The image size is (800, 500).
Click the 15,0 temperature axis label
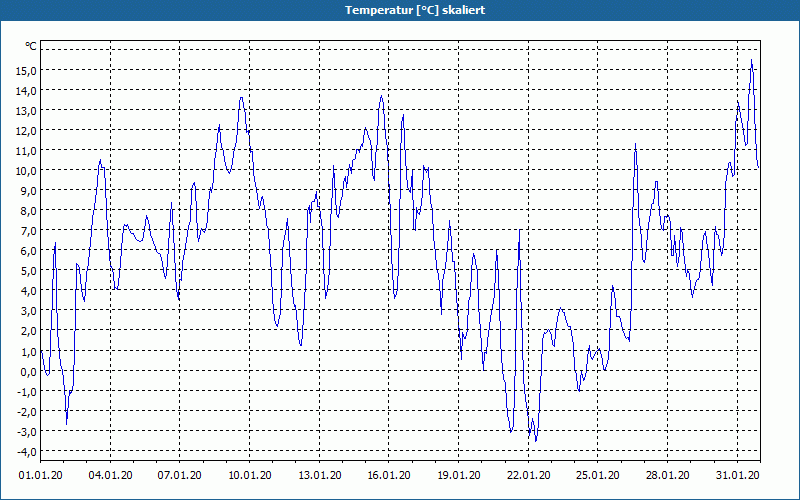coord(27,70)
